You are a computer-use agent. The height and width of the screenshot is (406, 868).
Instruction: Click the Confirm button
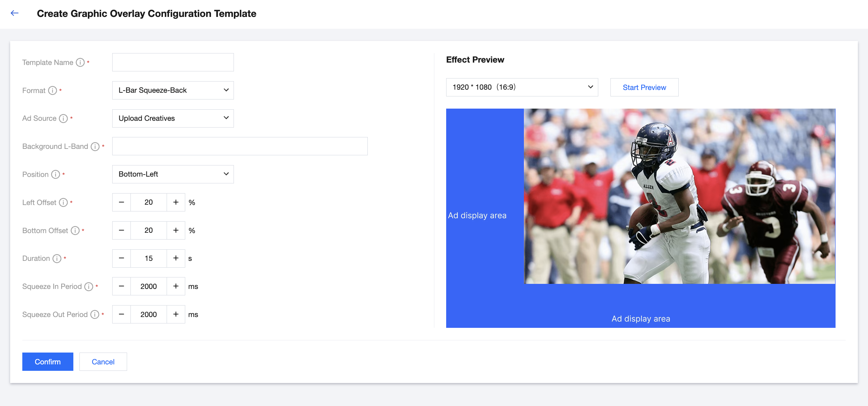[48, 362]
